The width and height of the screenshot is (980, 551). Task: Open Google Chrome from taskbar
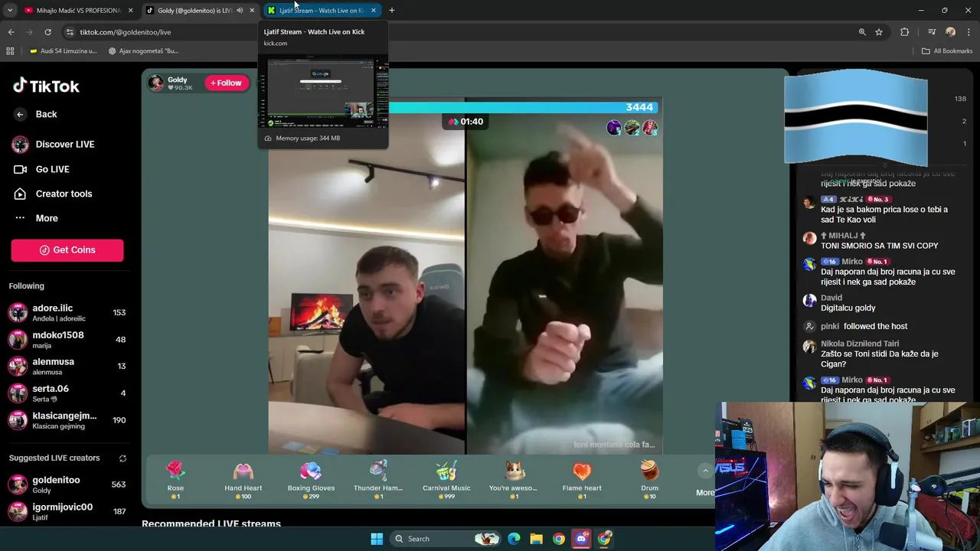(x=559, y=539)
